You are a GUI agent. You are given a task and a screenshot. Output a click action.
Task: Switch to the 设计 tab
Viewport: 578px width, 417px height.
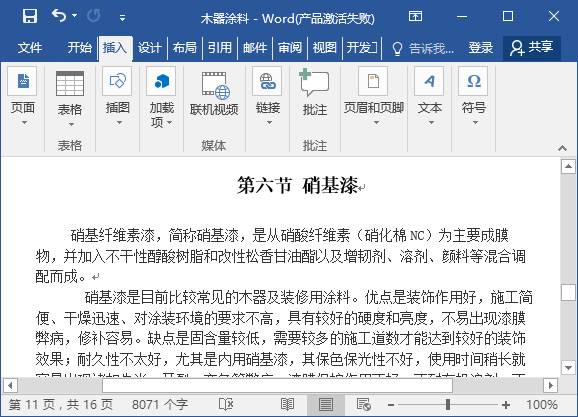pyautogui.click(x=149, y=48)
